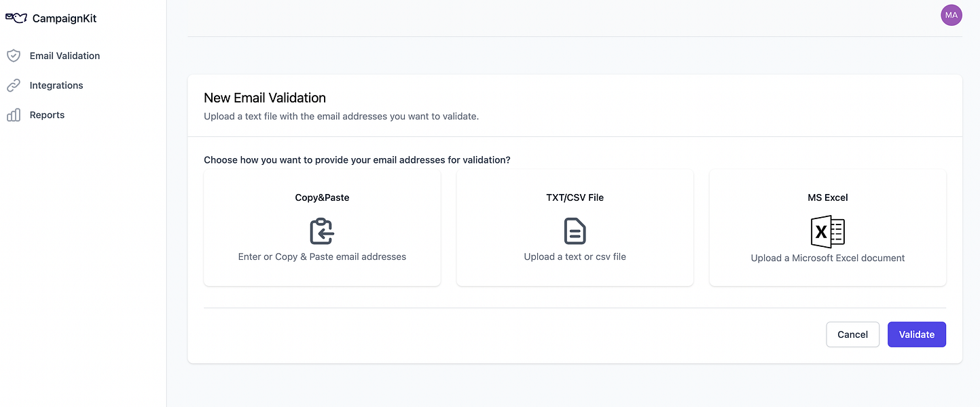Click the MS Excel spreadsheet icon

point(827,232)
